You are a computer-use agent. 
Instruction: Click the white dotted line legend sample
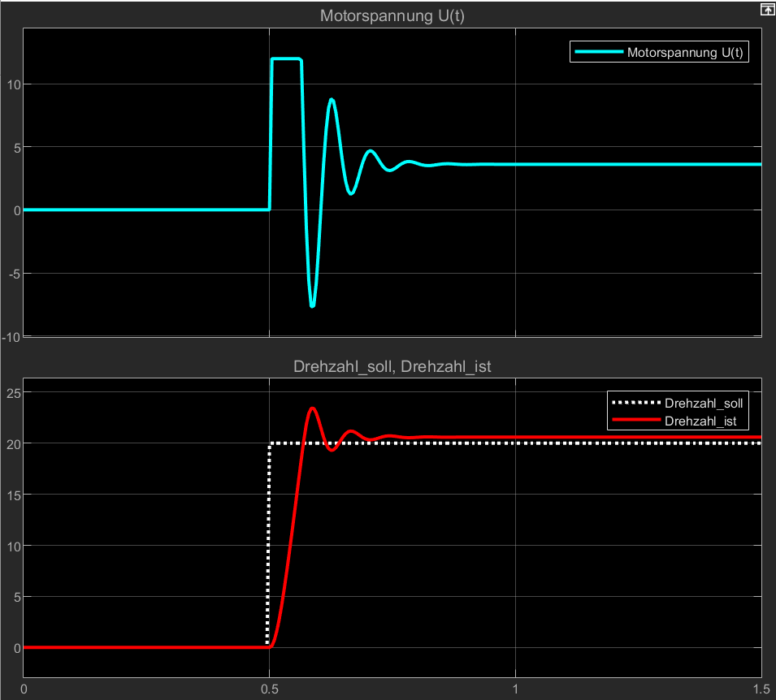click(635, 403)
